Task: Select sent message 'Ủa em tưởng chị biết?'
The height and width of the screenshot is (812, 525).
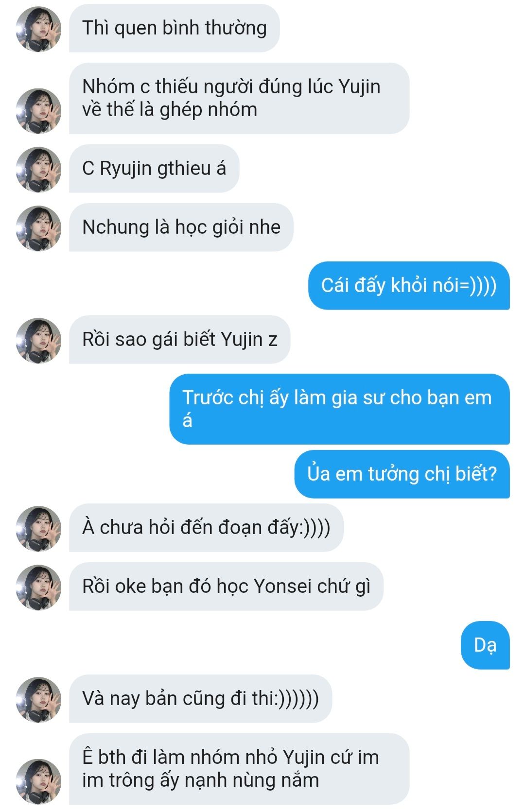Action: [402, 474]
